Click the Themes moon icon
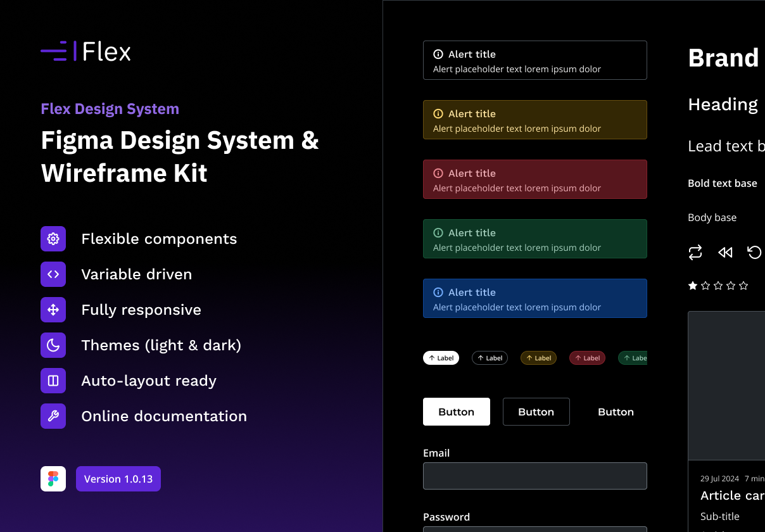 tap(53, 345)
